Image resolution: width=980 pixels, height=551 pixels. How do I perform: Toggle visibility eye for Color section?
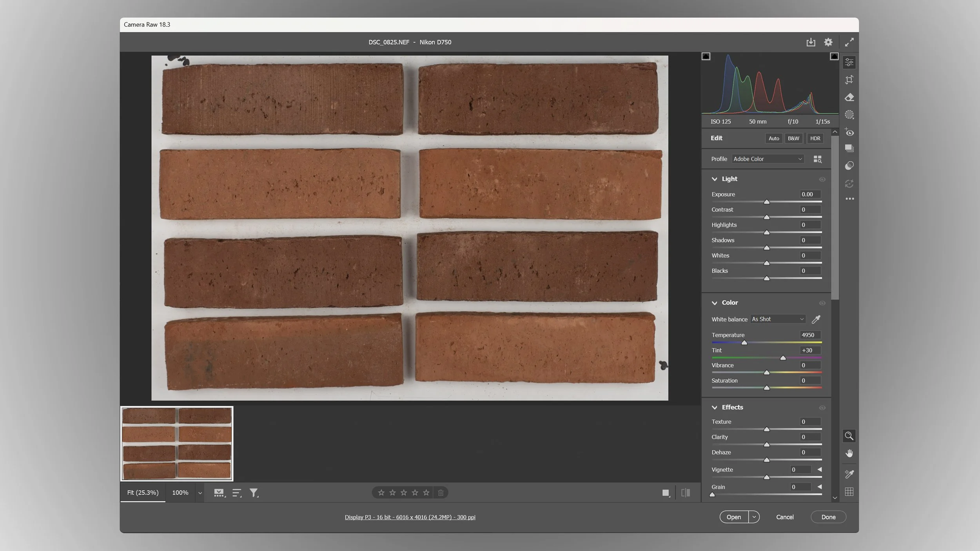(x=822, y=303)
